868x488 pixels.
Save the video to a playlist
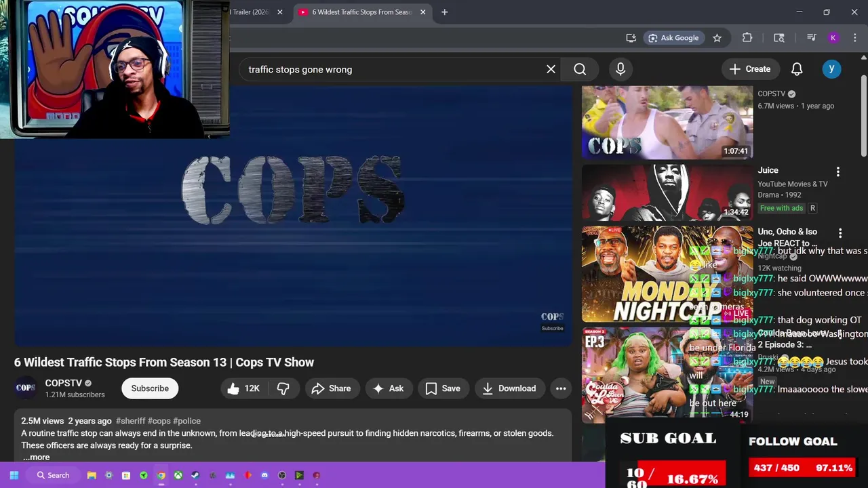443,388
